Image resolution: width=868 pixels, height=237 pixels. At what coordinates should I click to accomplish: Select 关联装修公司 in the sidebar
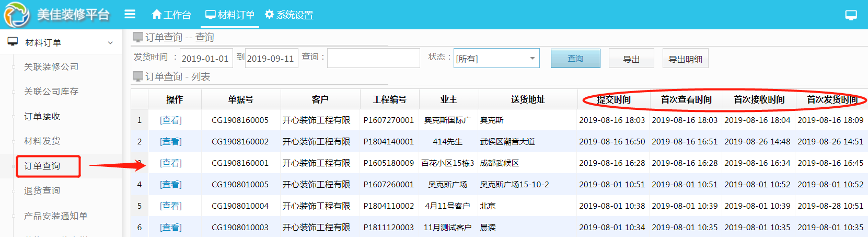[x=51, y=66]
